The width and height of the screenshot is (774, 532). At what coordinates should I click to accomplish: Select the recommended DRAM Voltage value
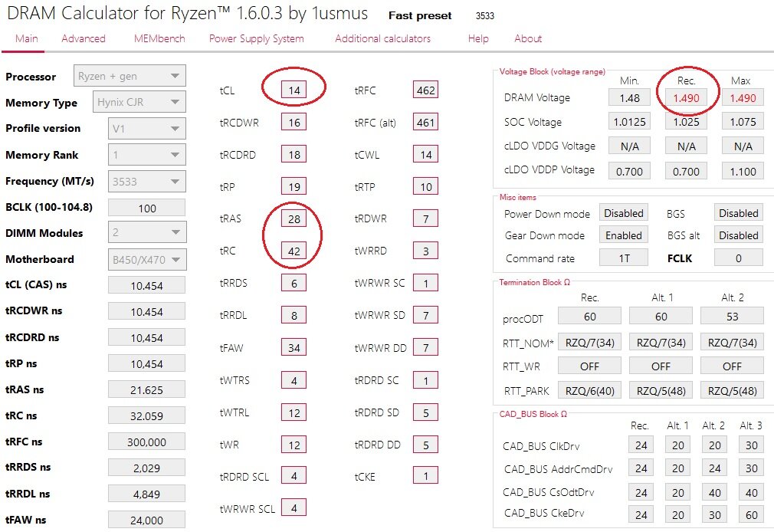tap(686, 98)
